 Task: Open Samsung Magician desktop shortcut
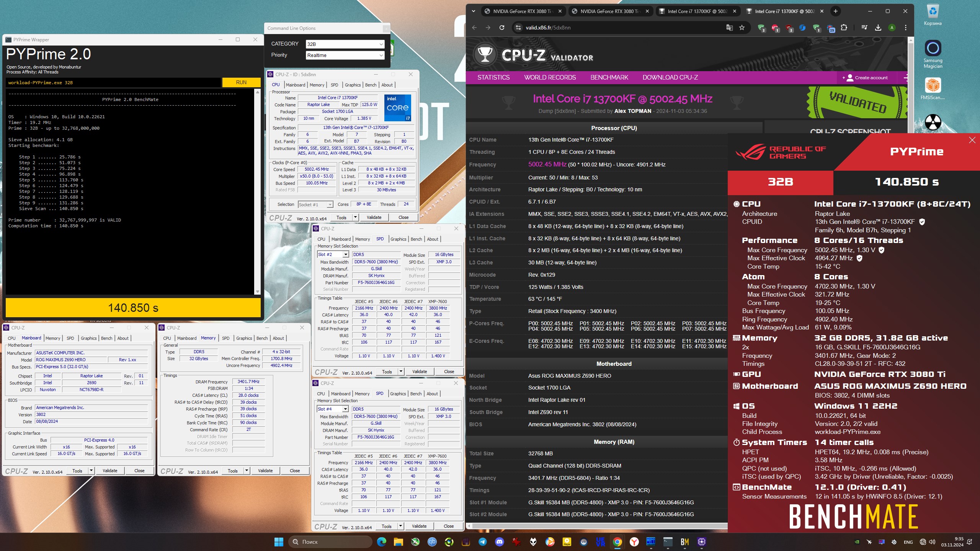tap(933, 54)
